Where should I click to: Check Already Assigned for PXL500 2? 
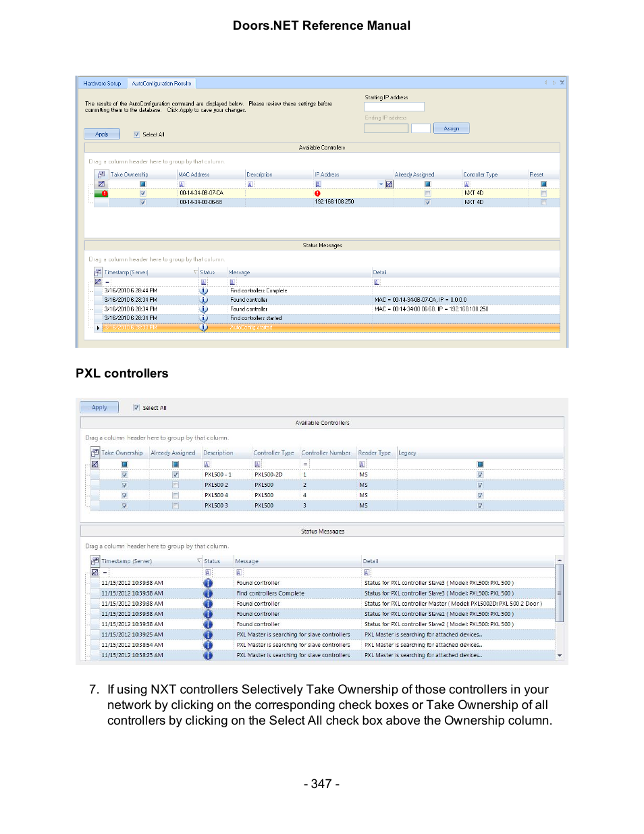(176, 485)
